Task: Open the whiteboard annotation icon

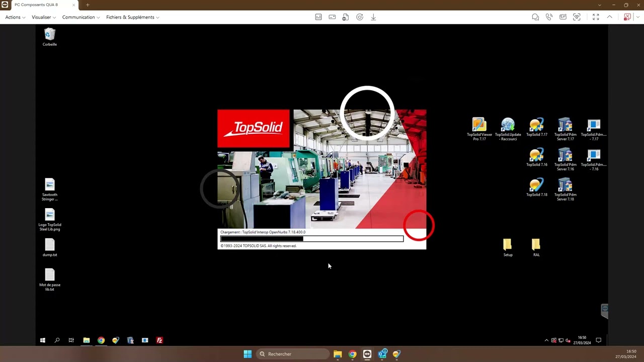Action: pos(563,17)
